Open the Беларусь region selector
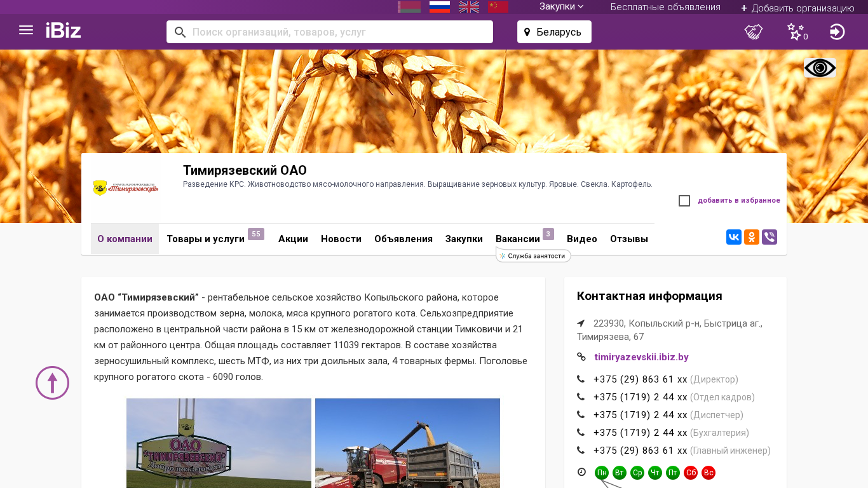 pyautogui.click(x=554, y=32)
